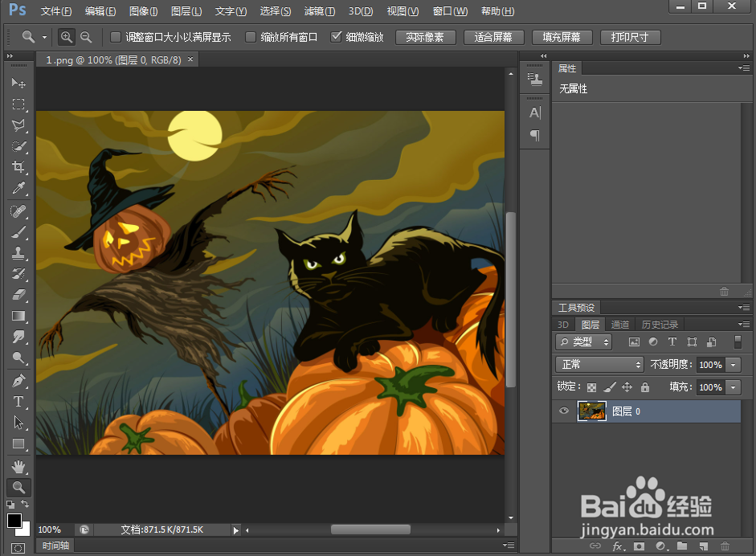Switch to 3D panel tab
756x556 pixels.
click(x=562, y=325)
